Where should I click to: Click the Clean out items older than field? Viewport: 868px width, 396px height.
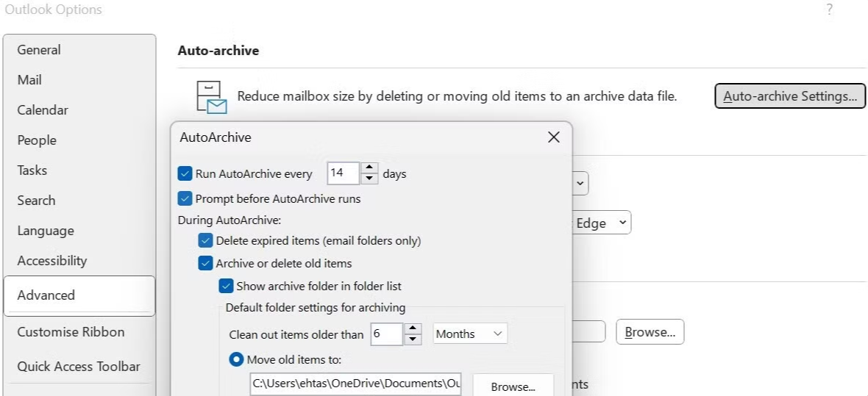pyautogui.click(x=386, y=334)
